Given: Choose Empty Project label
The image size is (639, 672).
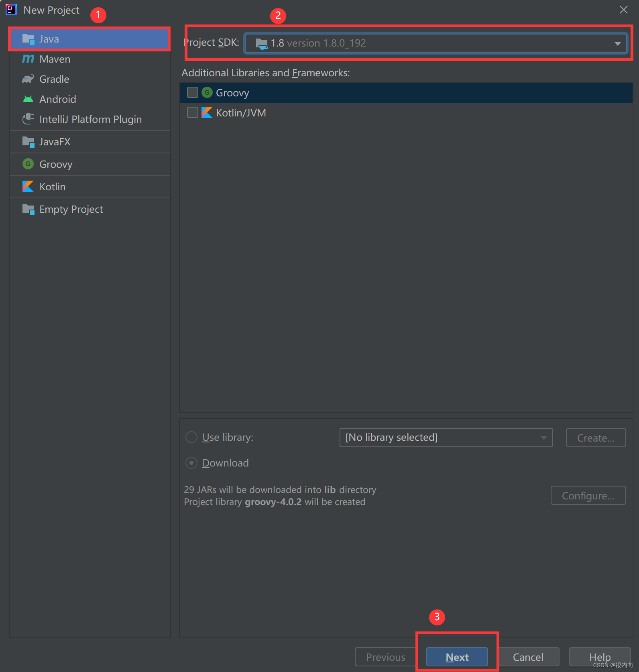Looking at the screenshot, I should click(71, 209).
